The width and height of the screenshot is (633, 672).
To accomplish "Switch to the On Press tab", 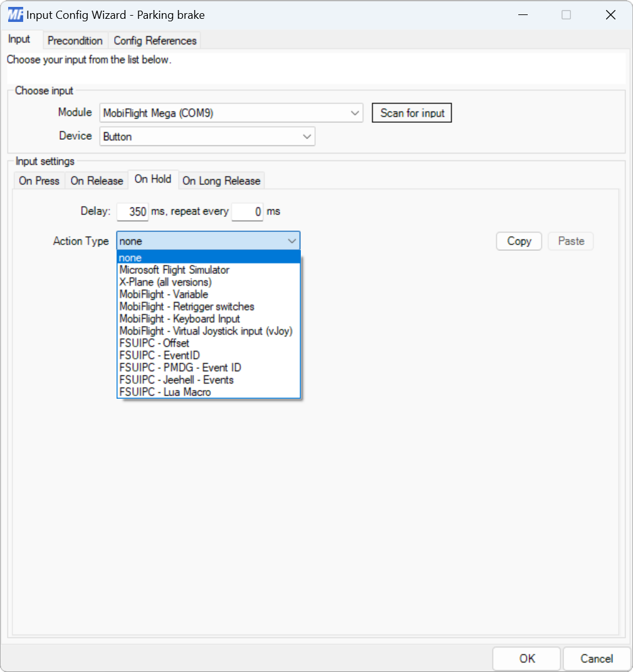I will click(x=38, y=181).
